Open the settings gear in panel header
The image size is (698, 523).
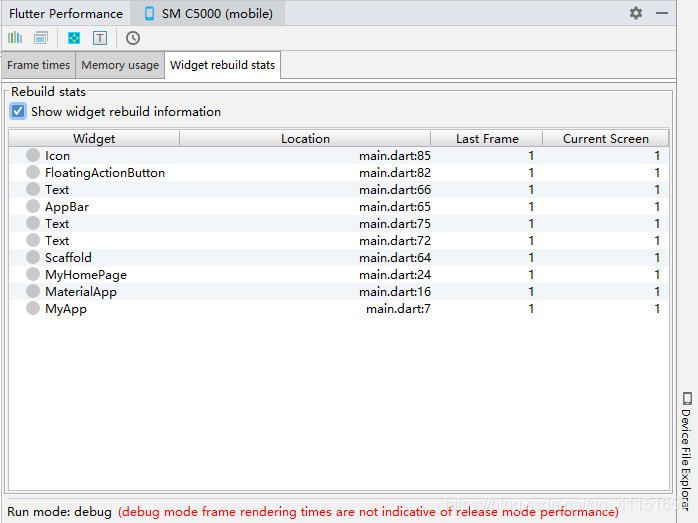[636, 13]
